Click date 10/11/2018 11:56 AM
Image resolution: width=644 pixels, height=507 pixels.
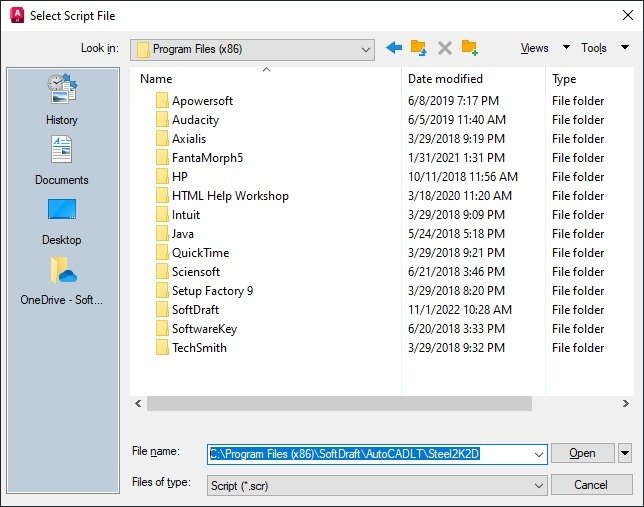coord(462,177)
